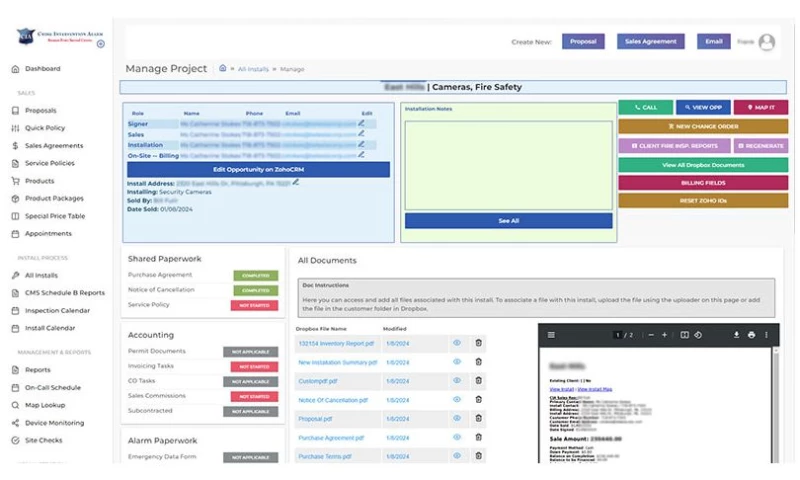The height and width of the screenshot is (480, 800).
Task: Open PDF viewer hamburger menu
Action: coord(551,335)
